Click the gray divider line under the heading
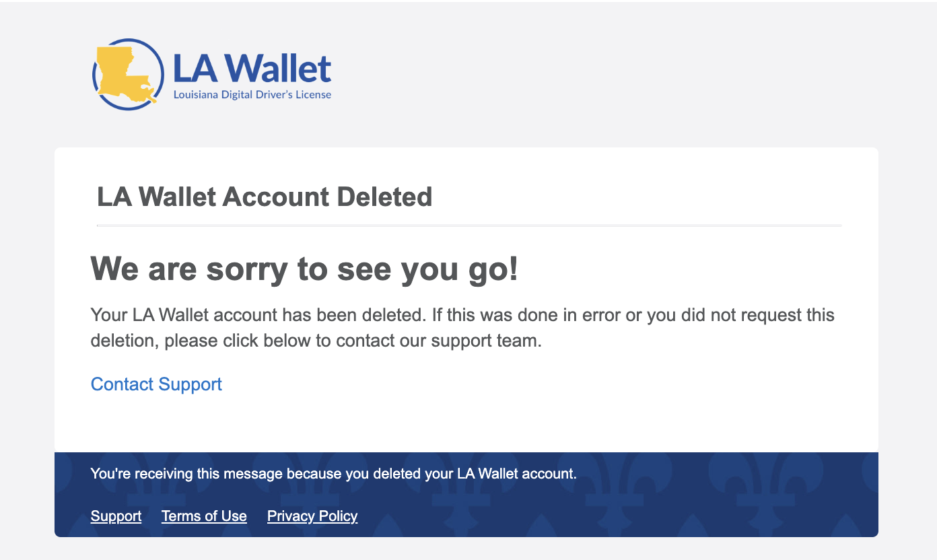 coord(469,225)
